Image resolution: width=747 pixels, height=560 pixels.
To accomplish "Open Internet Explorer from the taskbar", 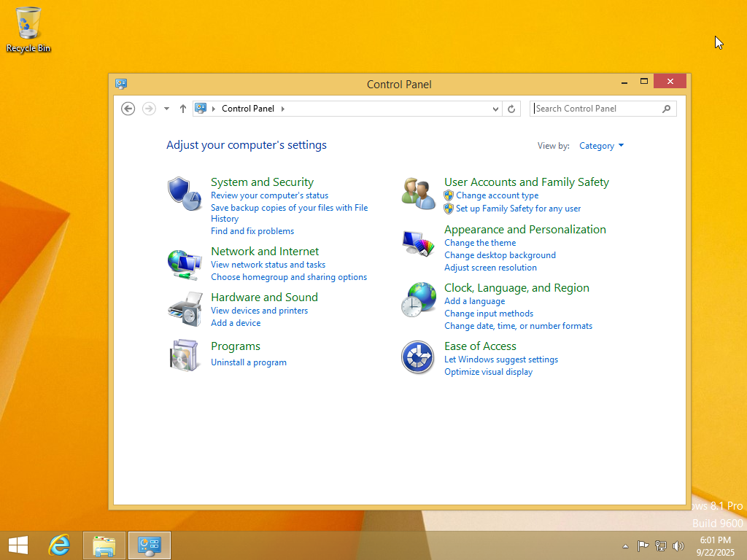I will click(59, 545).
